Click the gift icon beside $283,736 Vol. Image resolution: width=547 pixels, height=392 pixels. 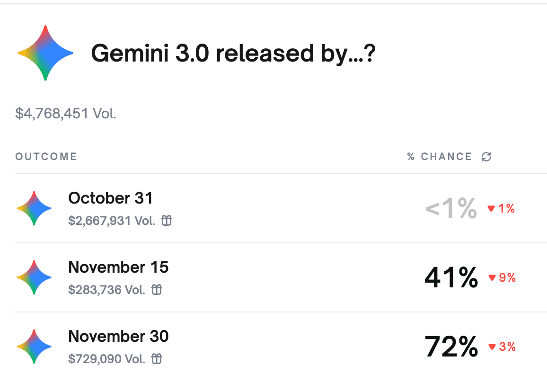click(x=157, y=290)
